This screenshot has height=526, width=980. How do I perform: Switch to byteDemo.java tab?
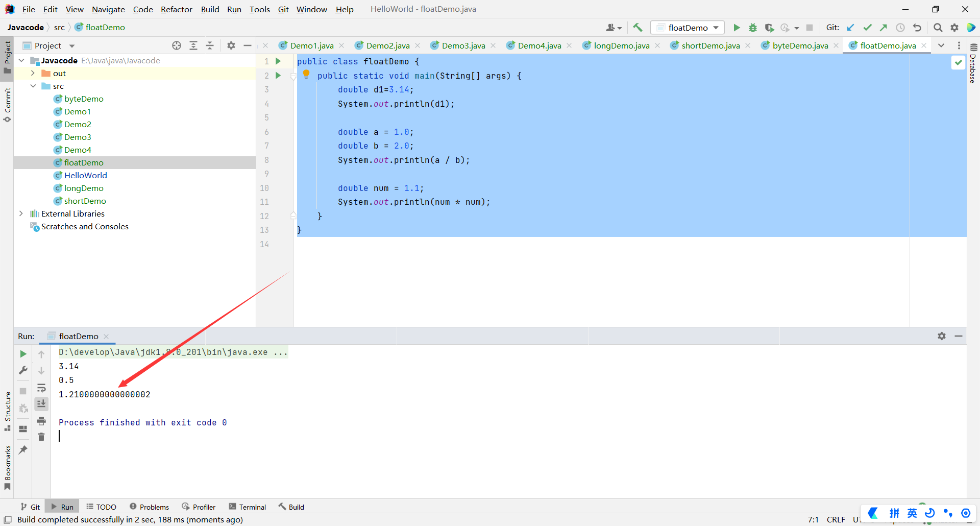click(x=800, y=45)
